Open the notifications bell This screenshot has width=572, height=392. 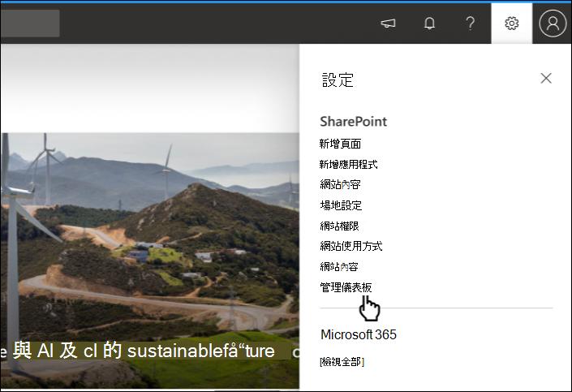(x=429, y=24)
